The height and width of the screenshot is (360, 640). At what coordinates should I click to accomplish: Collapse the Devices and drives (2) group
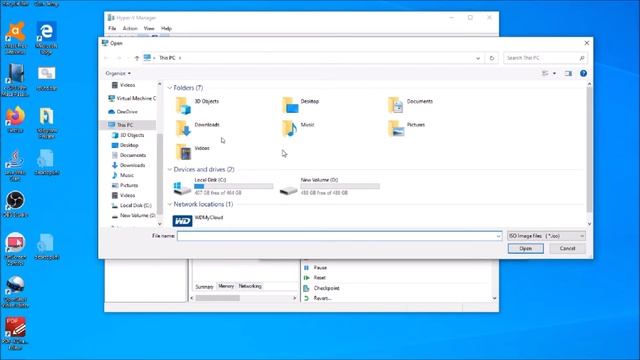[x=170, y=169]
